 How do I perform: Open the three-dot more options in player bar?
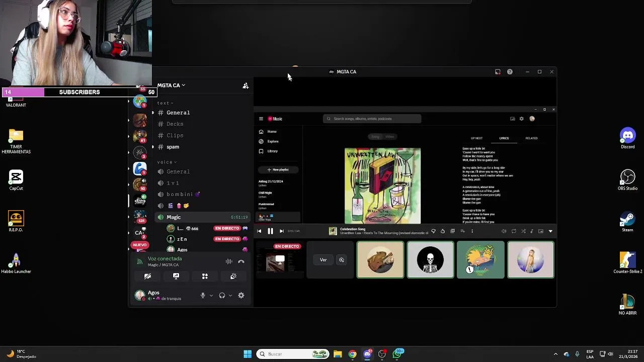pyautogui.click(x=472, y=231)
